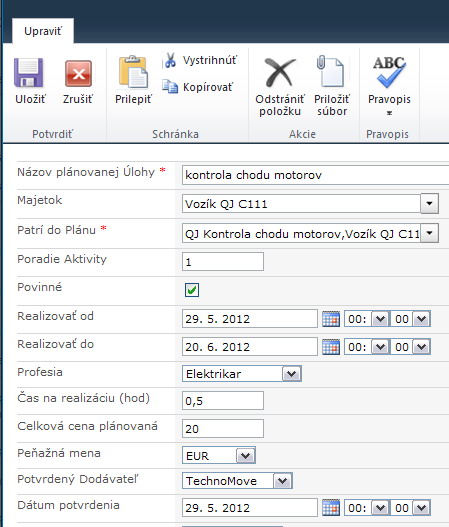This screenshot has height=527, width=449.
Task: Open Dátum potvrdenia hours dropdown
Action: click(x=380, y=508)
